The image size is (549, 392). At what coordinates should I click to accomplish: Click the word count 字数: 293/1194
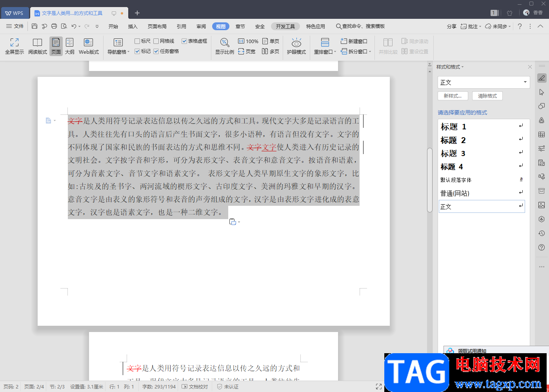click(159, 387)
